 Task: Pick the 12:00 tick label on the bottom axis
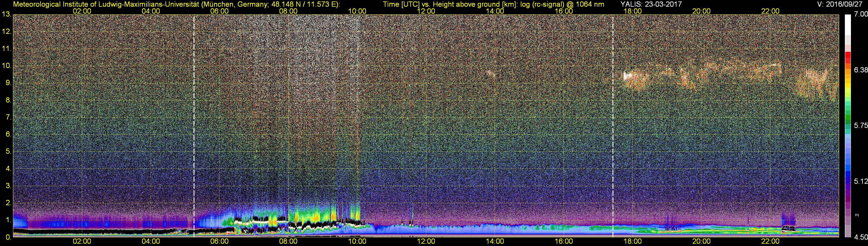(x=426, y=242)
